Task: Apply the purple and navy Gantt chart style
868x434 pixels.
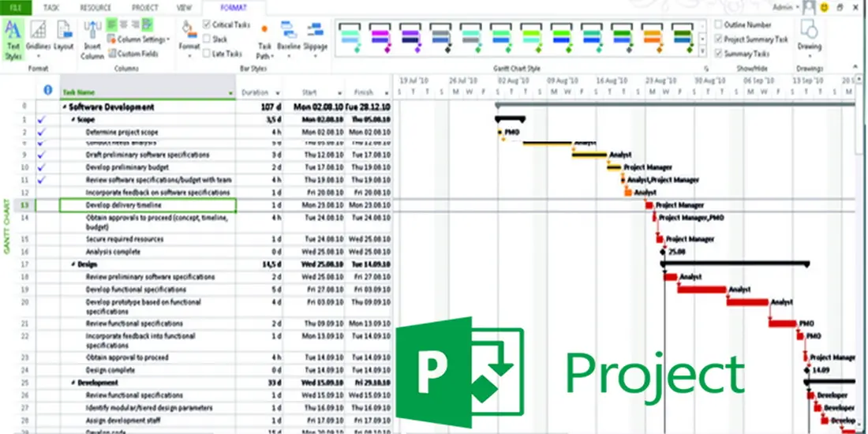Action: pyautogui.click(x=410, y=37)
